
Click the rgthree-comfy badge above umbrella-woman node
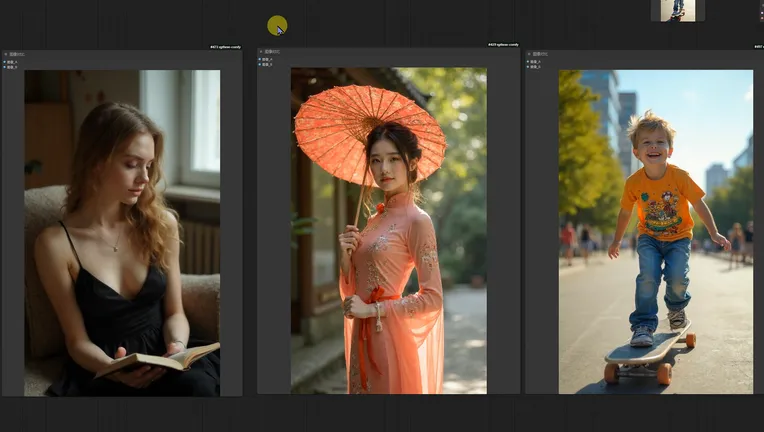(x=504, y=45)
